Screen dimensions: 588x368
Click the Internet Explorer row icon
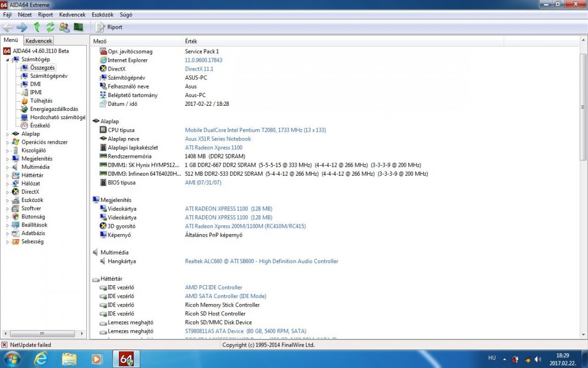tap(103, 60)
